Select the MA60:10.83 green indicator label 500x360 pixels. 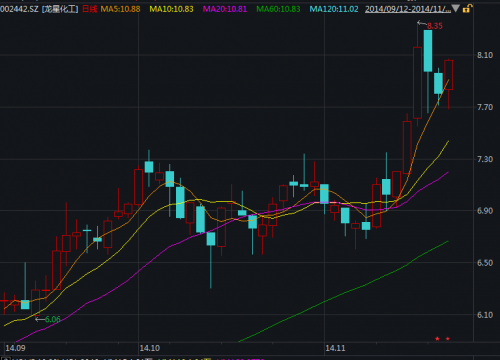click(278, 9)
